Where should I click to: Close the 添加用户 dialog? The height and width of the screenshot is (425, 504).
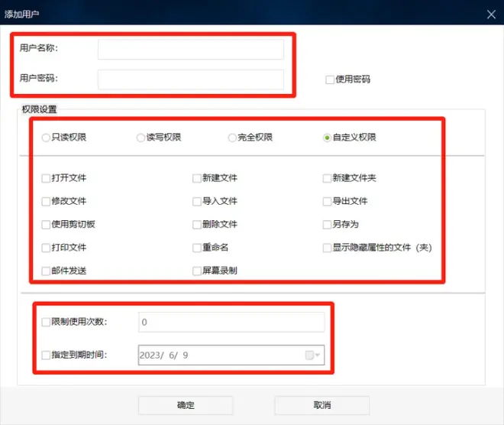click(491, 15)
